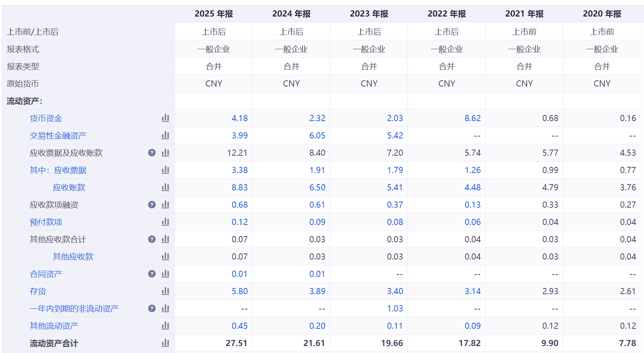Screen dimensions: 644x353
Task: Show chart for 其他流动资产 row
Action: click(165, 326)
